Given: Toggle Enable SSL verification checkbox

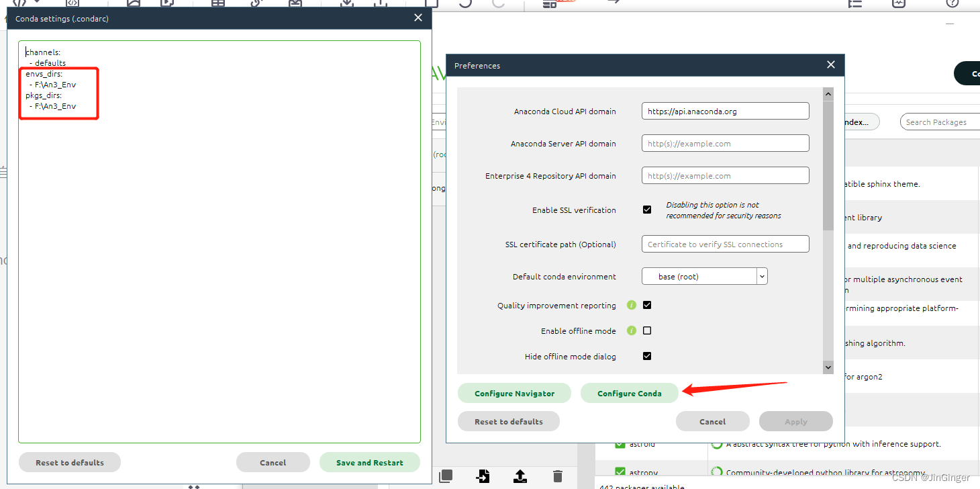Looking at the screenshot, I should (647, 210).
